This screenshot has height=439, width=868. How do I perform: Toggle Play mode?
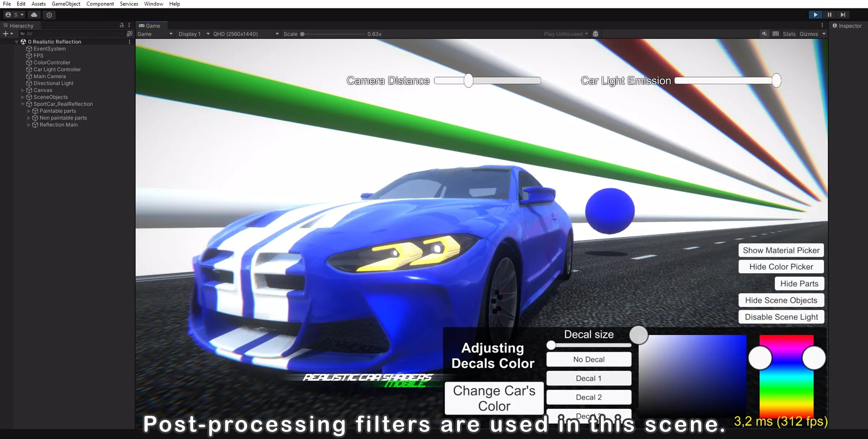pos(816,15)
